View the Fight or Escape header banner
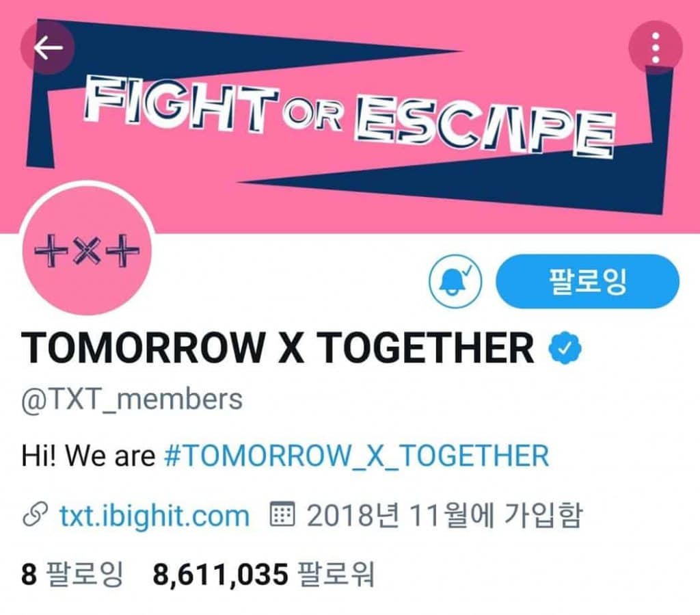700x615 pixels. [x=350, y=116]
